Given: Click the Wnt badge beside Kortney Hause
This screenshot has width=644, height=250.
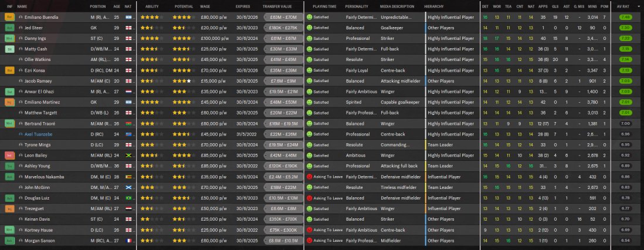Looking at the screenshot, I should (9, 230).
